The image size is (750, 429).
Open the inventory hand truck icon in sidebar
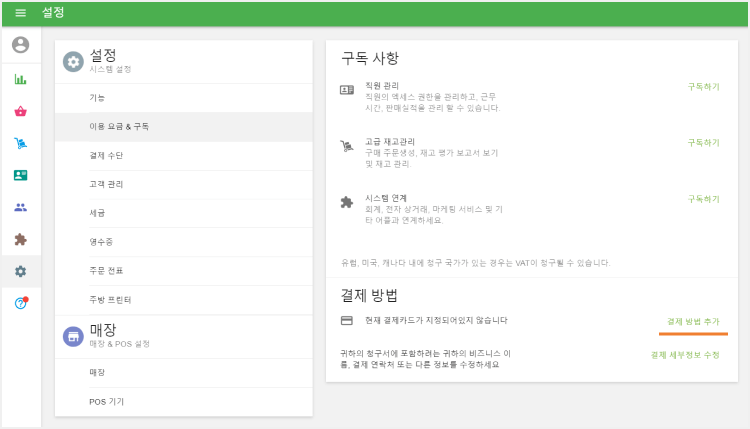(21, 143)
